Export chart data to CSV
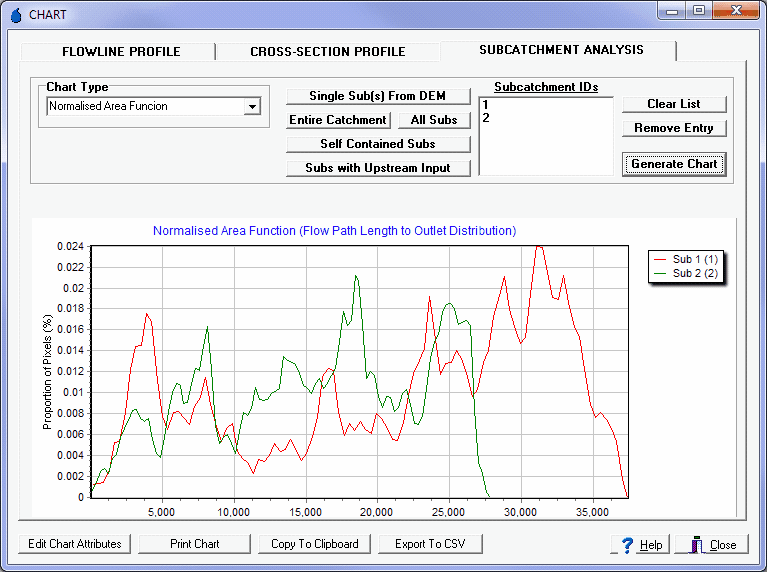The height and width of the screenshot is (572, 767). [437, 544]
